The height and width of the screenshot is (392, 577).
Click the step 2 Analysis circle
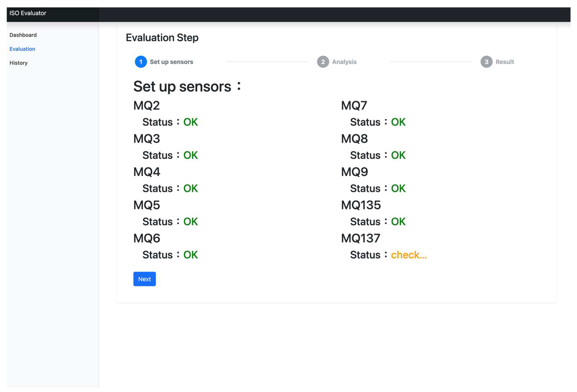click(x=323, y=62)
